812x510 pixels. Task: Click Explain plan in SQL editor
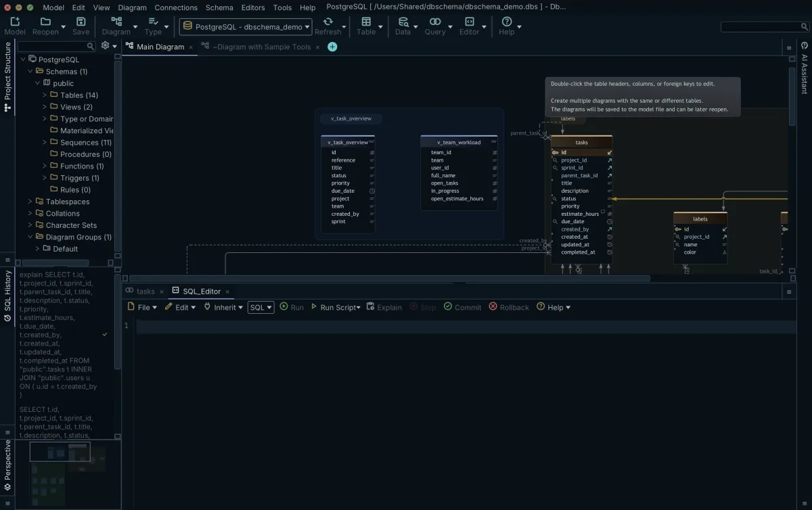click(x=384, y=307)
